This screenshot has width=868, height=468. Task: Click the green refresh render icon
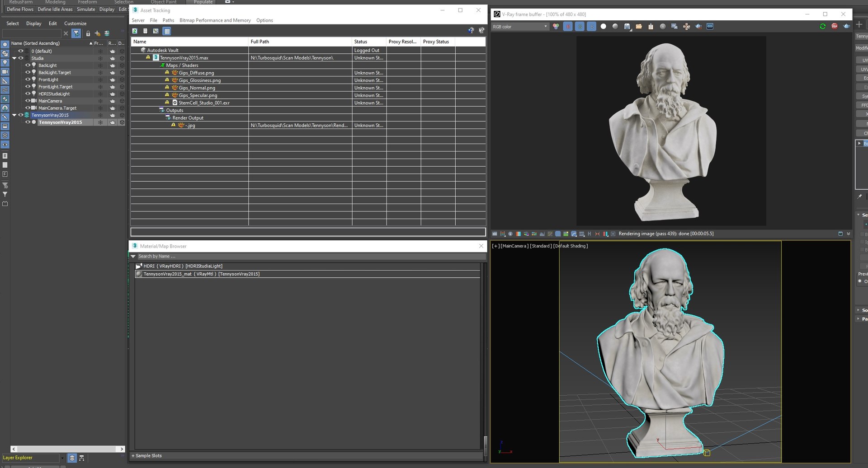[823, 27]
